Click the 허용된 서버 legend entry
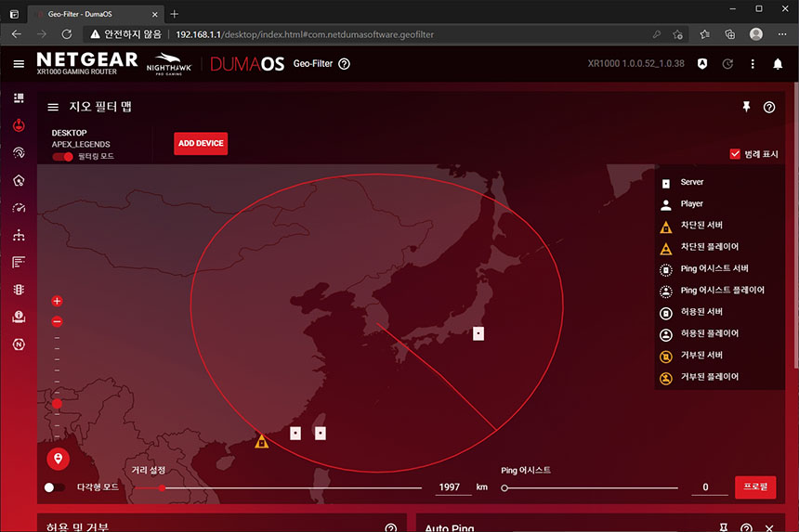 (x=691, y=312)
